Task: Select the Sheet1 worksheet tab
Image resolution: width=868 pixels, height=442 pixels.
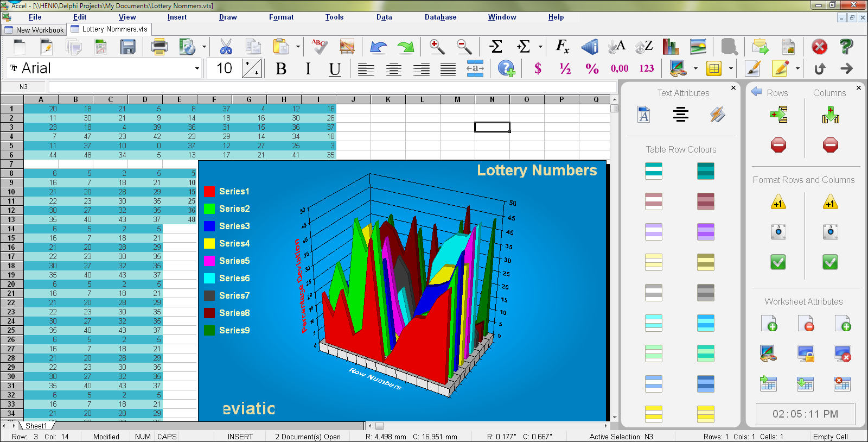Action: point(36,426)
